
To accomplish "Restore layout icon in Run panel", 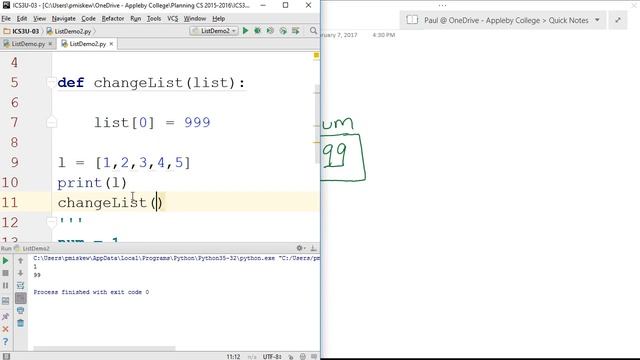I will pyautogui.click(x=6, y=301).
